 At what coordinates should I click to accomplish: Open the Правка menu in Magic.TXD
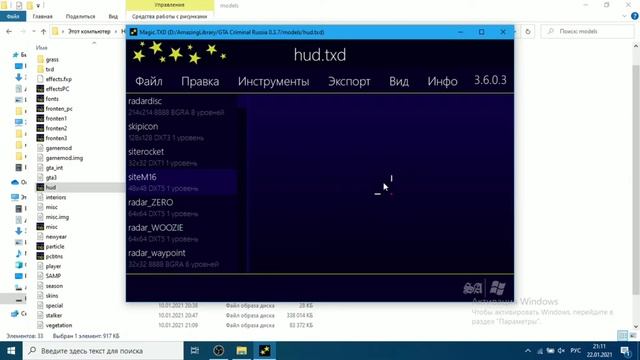[200, 81]
